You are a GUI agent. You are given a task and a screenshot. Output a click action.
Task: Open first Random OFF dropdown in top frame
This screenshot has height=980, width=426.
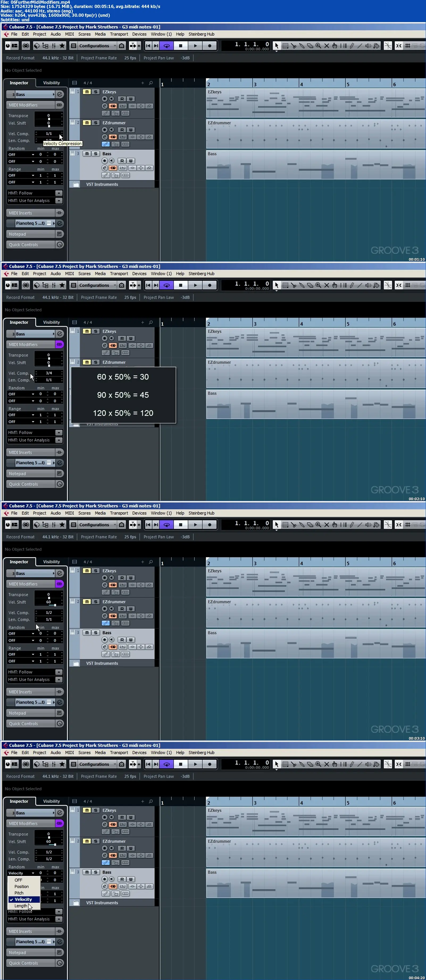click(21, 155)
